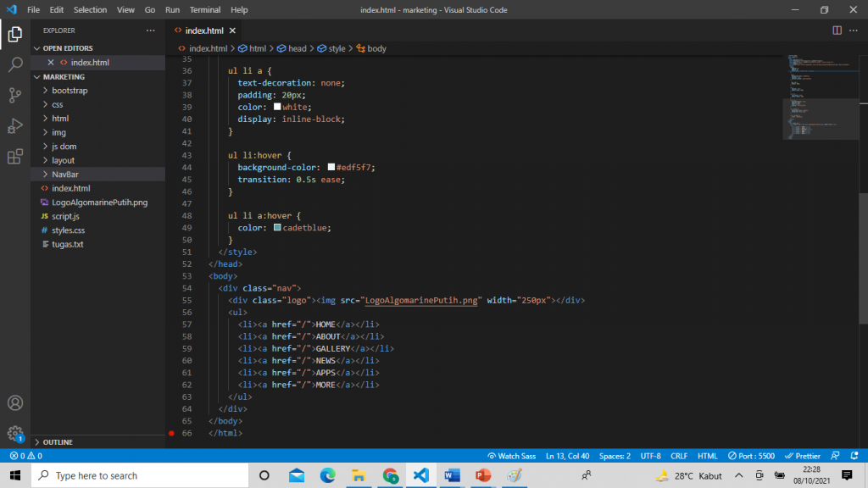Expand the OUTLINE section
This screenshot has width=868, height=488.
point(58,442)
